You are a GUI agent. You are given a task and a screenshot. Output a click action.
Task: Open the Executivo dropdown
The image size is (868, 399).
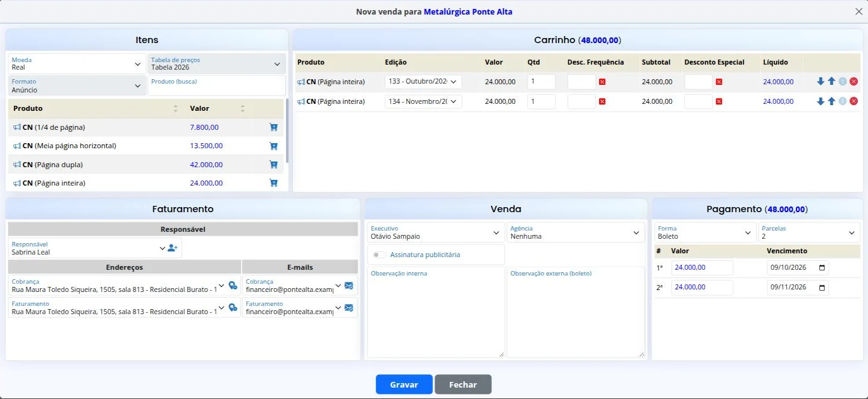coord(435,232)
